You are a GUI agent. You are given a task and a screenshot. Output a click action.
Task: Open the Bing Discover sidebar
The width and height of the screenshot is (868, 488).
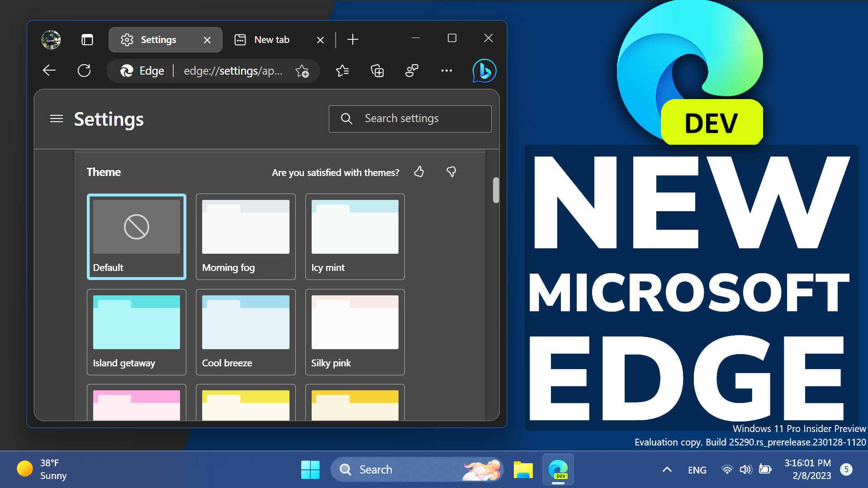(x=484, y=71)
